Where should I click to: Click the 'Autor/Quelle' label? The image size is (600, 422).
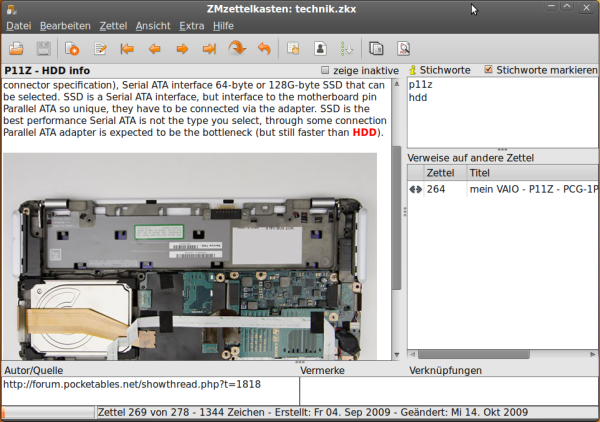pyautogui.click(x=34, y=370)
